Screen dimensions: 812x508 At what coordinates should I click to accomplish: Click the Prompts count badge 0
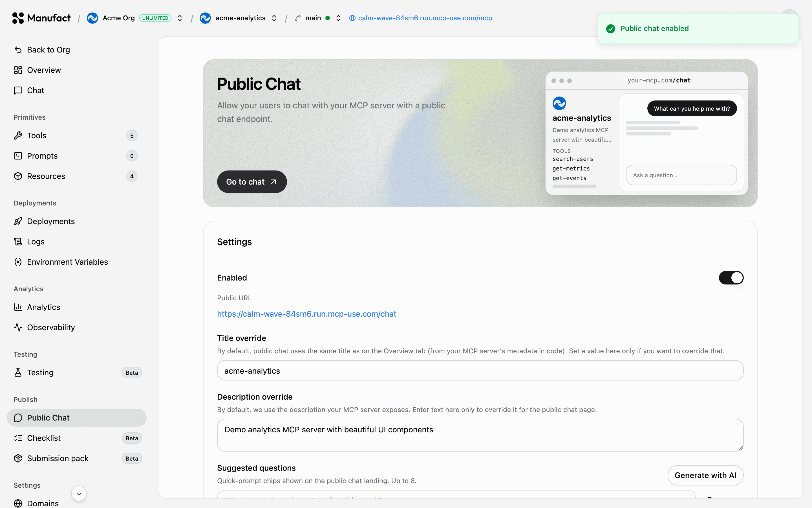(x=132, y=156)
